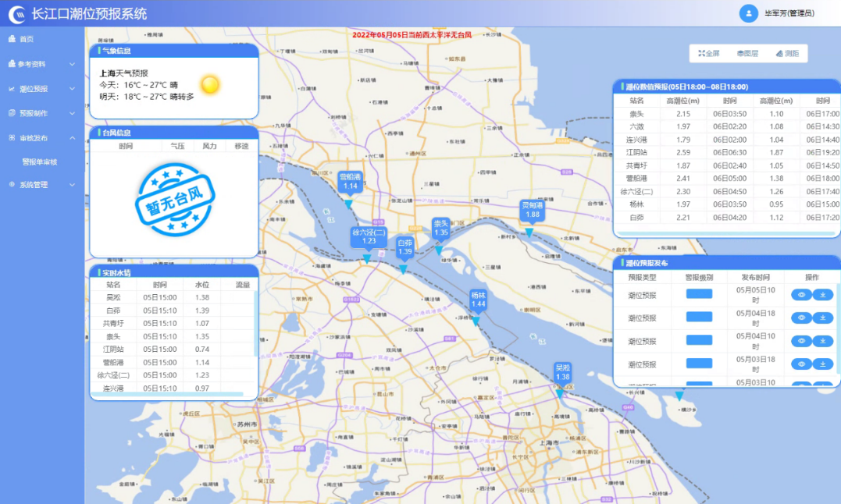This screenshot has width=841, height=504.
Task: Preview the 05月05日10时 forecast with eye icon
Action: point(801,295)
